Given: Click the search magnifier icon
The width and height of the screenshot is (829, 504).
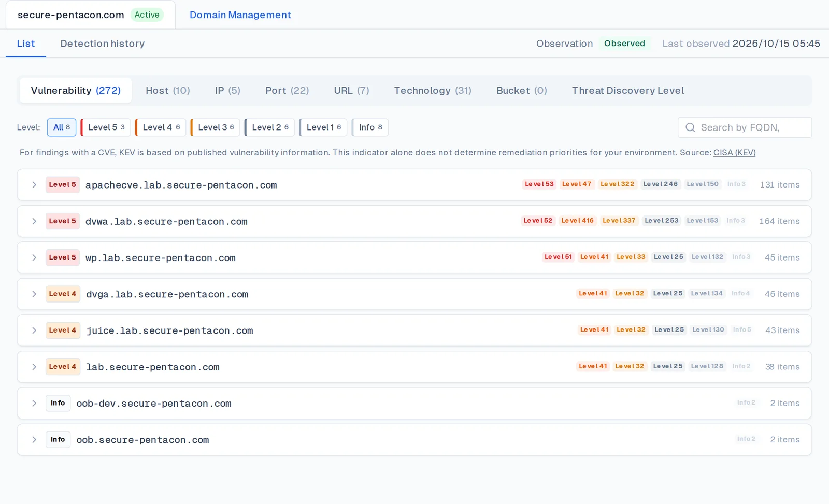Looking at the screenshot, I should click(x=690, y=127).
